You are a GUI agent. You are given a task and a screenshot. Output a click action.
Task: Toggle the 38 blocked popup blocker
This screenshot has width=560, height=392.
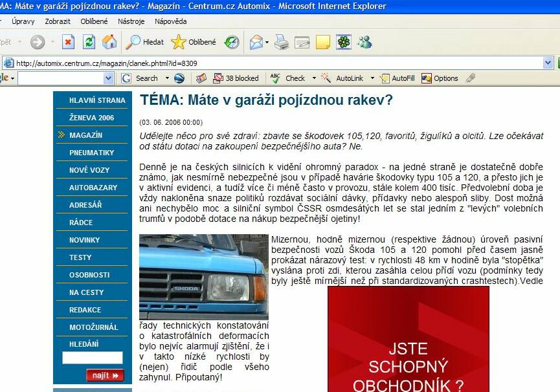pyautogui.click(x=236, y=78)
